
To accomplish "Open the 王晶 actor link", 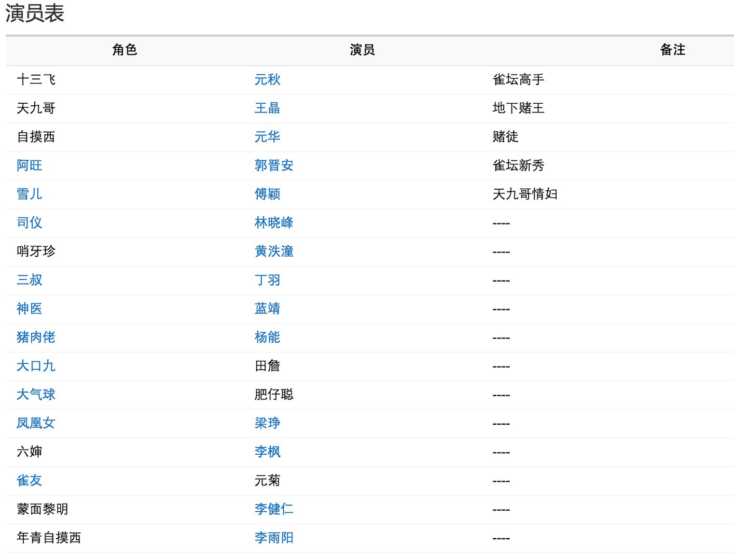I will pos(267,108).
